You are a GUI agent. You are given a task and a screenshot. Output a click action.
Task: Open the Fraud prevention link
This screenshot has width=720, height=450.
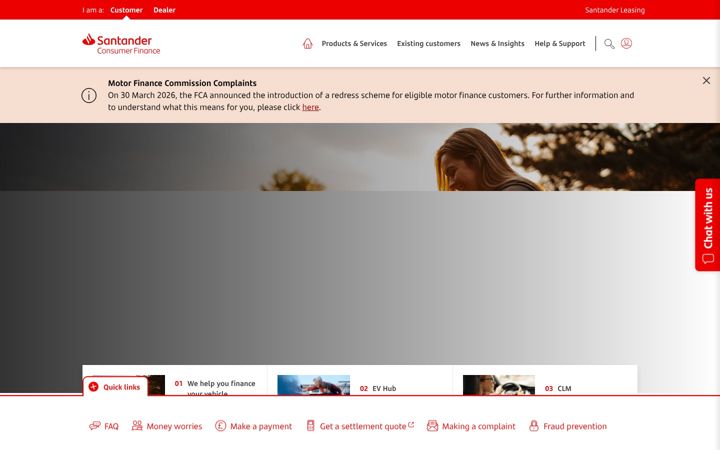pyautogui.click(x=568, y=426)
